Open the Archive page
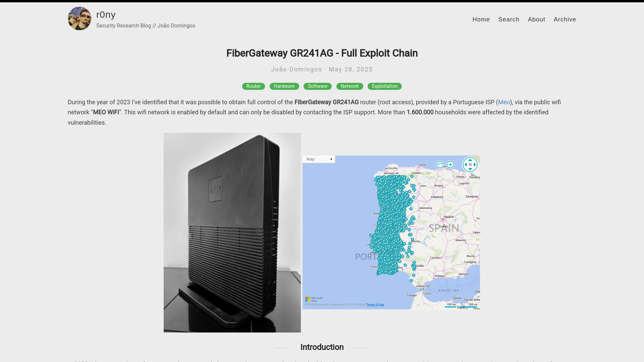Viewport: 644px width, 362px height. coord(565,19)
